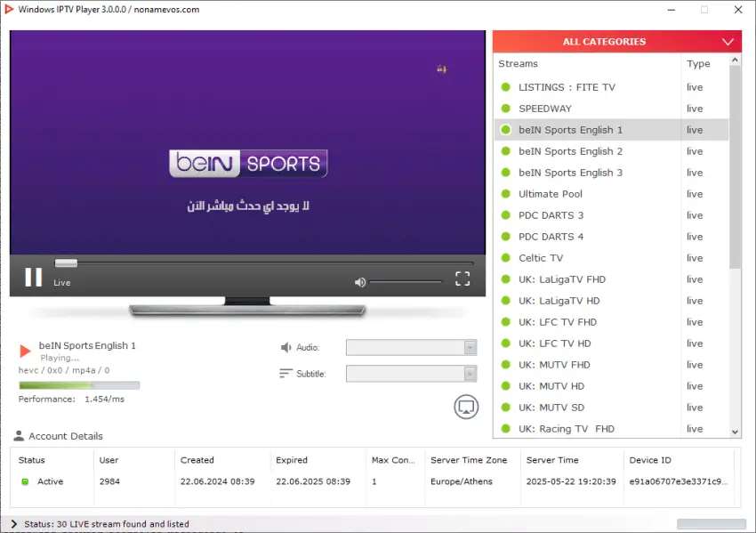The image size is (756, 533).
Task: Open UK: MUTV HD channel
Action: pos(611,386)
